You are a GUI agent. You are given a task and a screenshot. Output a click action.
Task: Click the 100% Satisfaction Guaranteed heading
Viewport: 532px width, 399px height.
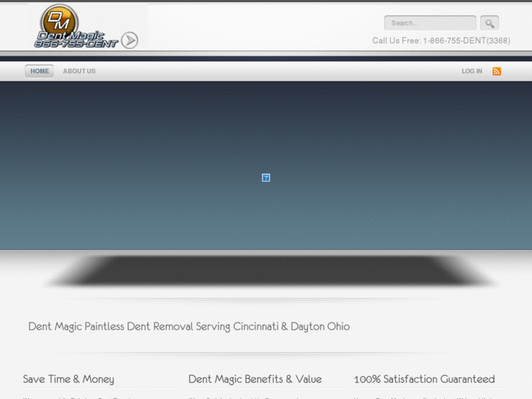coord(424,379)
